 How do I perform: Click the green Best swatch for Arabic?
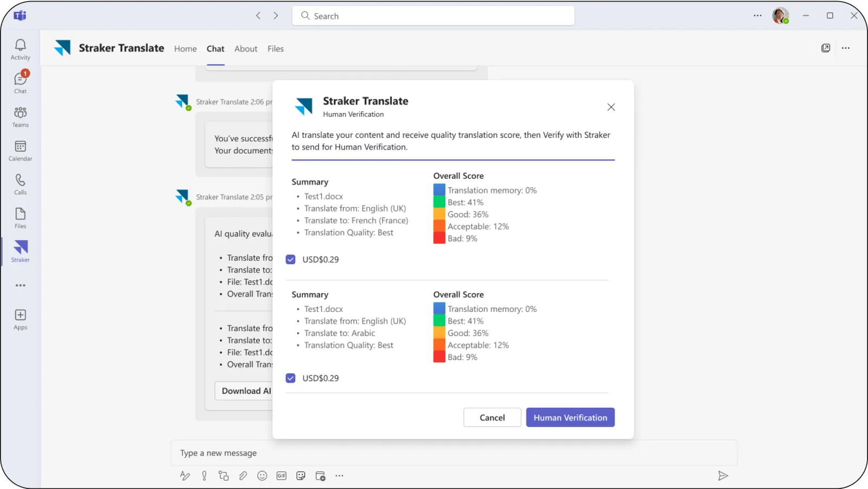[x=439, y=321]
